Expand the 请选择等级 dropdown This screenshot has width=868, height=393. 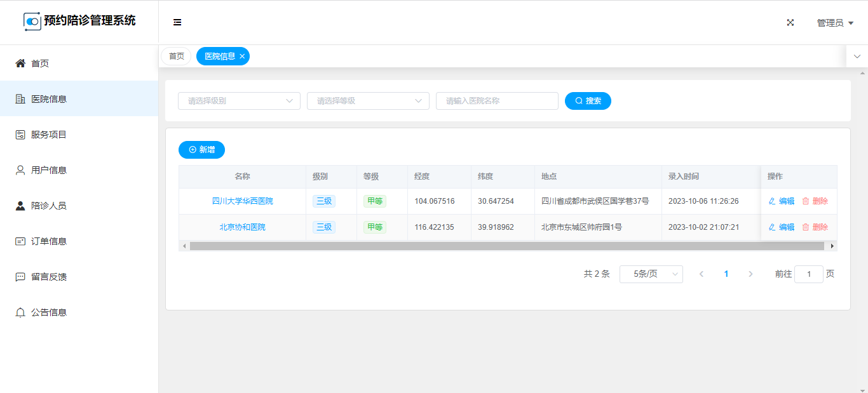[368, 101]
